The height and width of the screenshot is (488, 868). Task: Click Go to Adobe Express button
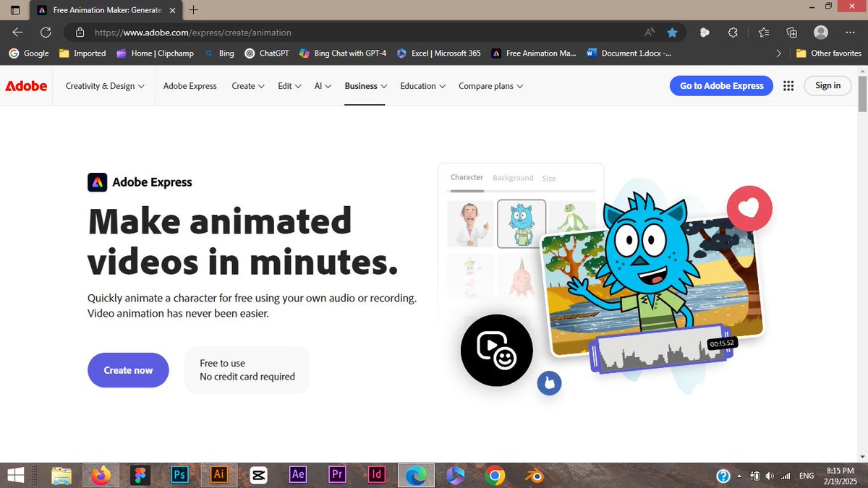(721, 85)
